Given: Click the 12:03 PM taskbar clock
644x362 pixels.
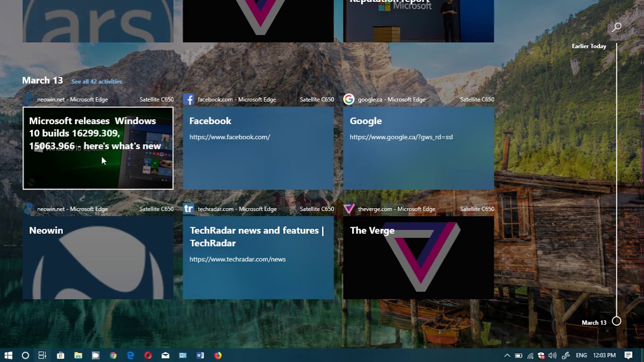Looking at the screenshot, I should [x=604, y=355].
